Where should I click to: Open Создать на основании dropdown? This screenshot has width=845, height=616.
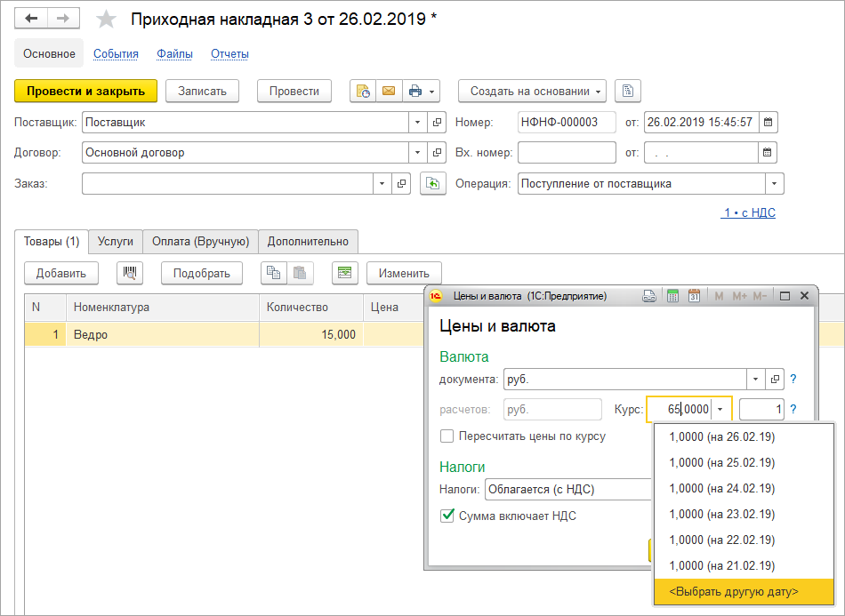533,91
